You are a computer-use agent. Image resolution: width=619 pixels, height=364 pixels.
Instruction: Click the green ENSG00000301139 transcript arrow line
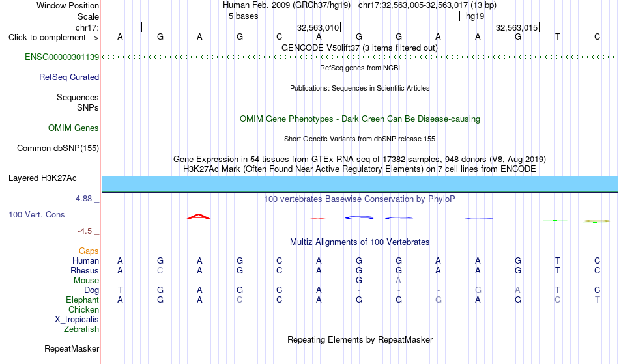[x=360, y=57]
